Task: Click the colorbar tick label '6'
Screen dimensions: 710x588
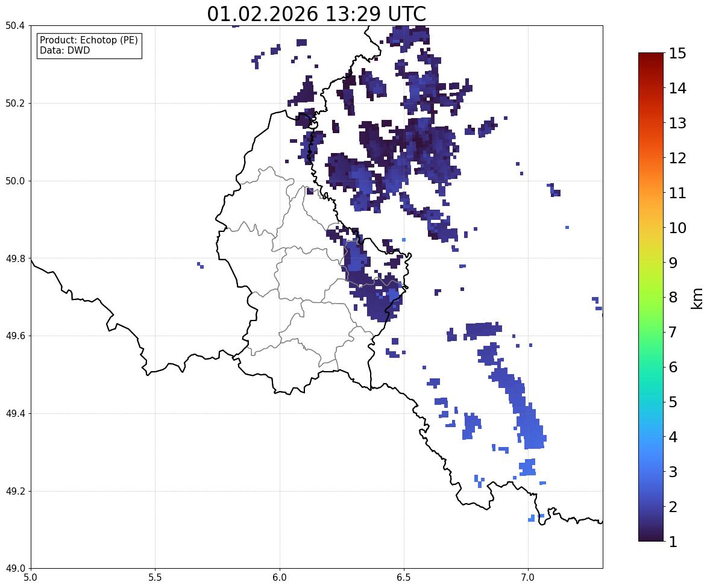Action: 673,367
